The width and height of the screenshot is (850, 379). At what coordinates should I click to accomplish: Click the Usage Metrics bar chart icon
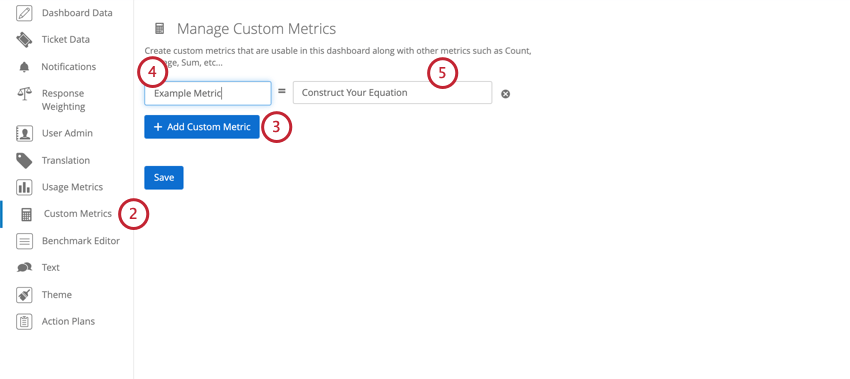[24, 187]
